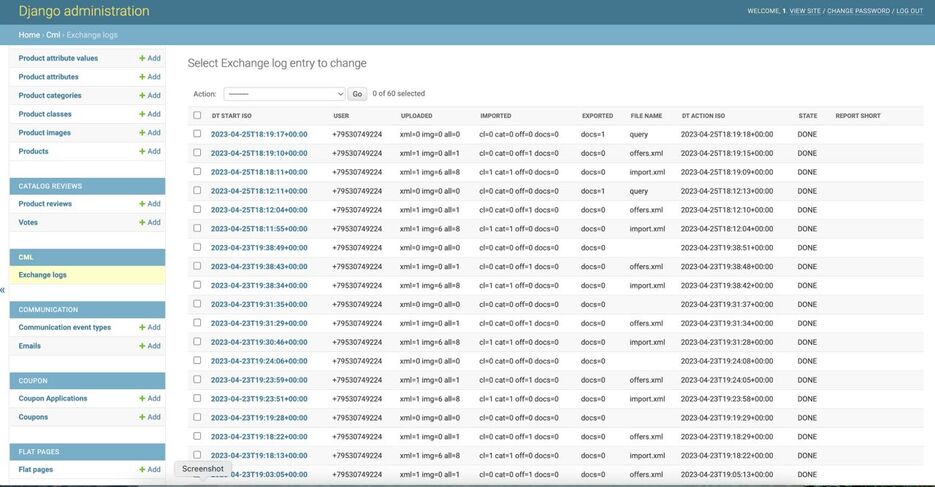Sort by the DT START ISO column header
935x487 pixels.
(231, 116)
